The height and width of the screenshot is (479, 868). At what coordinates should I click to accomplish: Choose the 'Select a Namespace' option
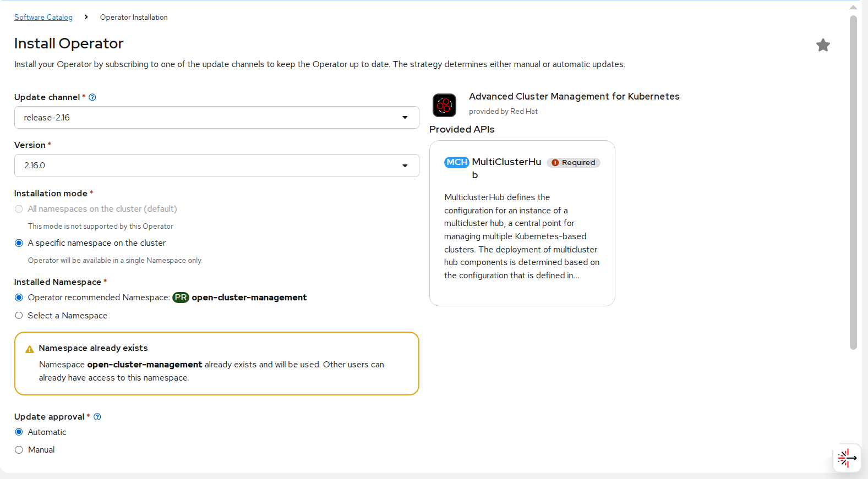pos(19,316)
